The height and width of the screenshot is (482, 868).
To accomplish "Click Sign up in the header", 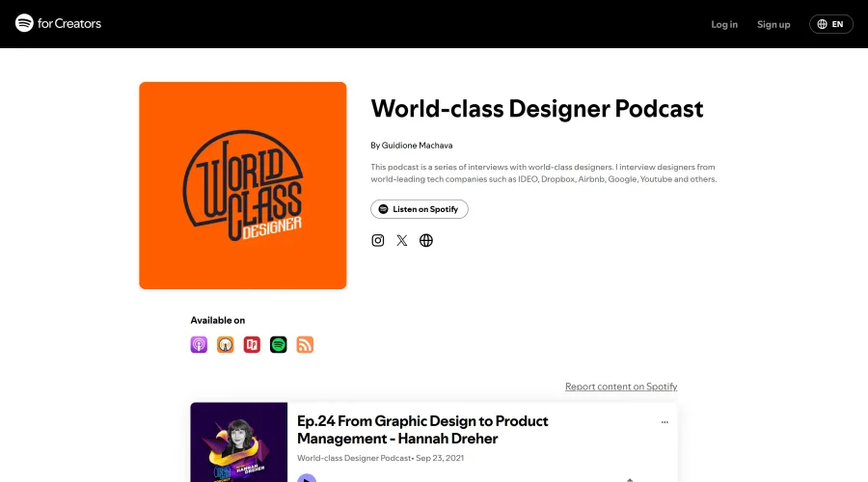I will [773, 24].
